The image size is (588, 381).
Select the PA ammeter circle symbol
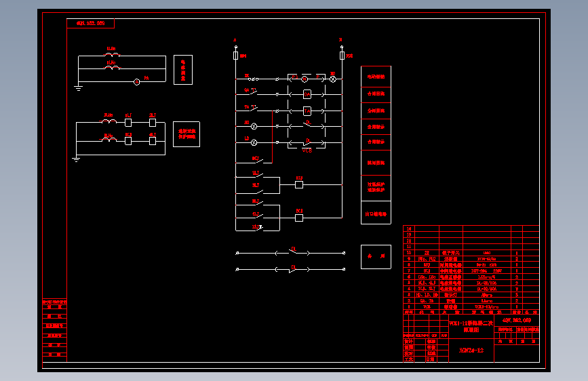[137, 82]
